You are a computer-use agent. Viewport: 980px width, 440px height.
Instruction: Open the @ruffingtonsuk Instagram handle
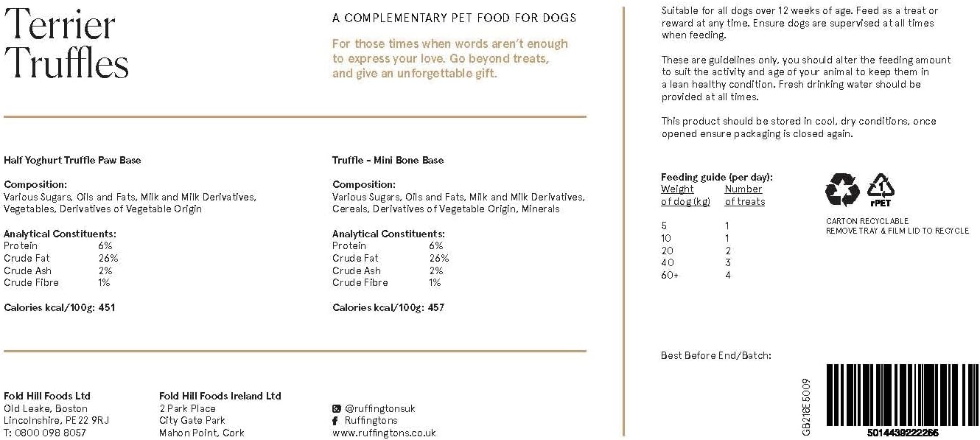tap(379, 408)
